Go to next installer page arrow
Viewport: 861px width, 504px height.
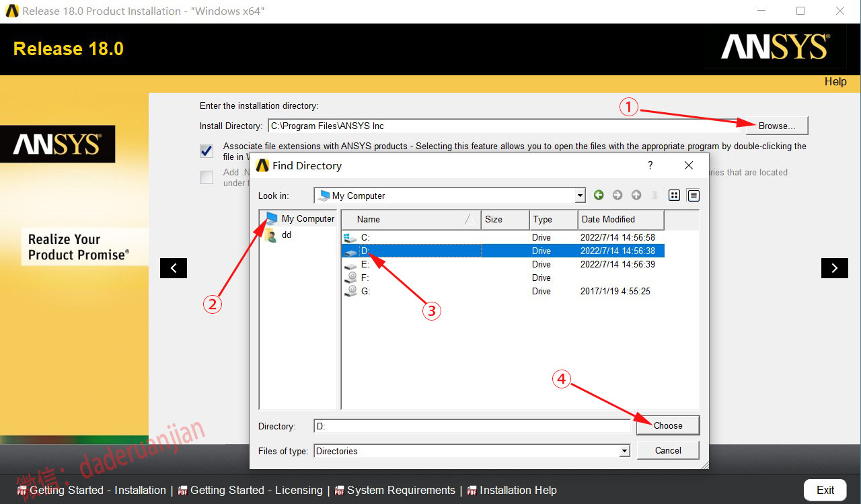[x=835, y=268]
